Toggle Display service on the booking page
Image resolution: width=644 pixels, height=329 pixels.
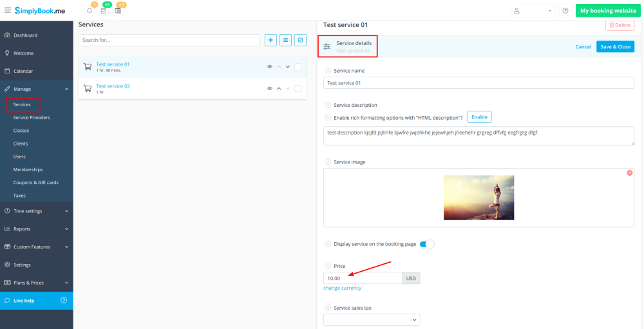pyautogui.click(x=427, y=244)
